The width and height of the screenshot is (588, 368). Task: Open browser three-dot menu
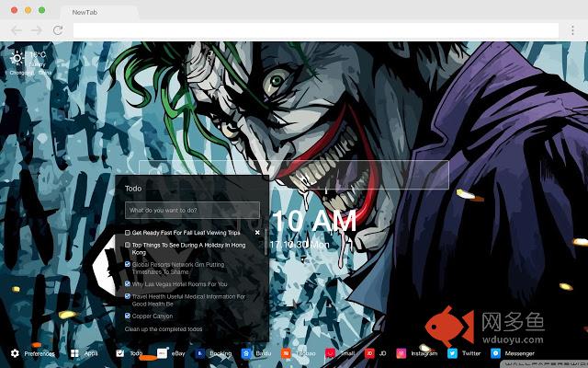572,30
